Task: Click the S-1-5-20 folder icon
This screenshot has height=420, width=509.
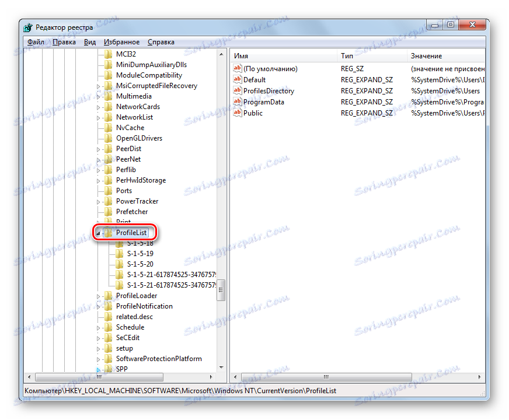Action: (120, 264)
